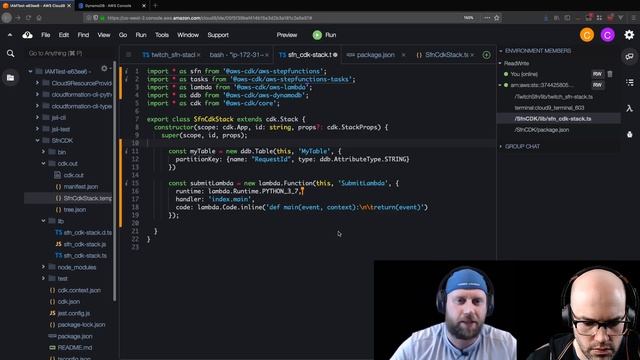This screenshot has height=360, width=640.
Task: Open the Support menu
Action: (218, 35)
